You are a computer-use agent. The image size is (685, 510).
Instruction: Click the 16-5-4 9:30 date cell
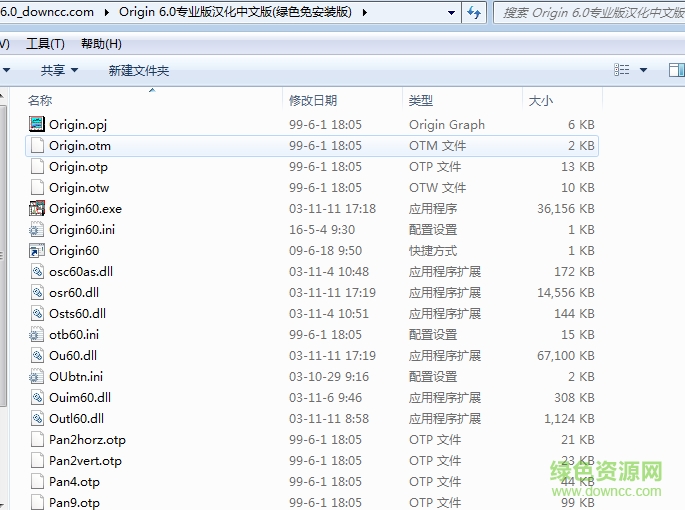point(322,229)
